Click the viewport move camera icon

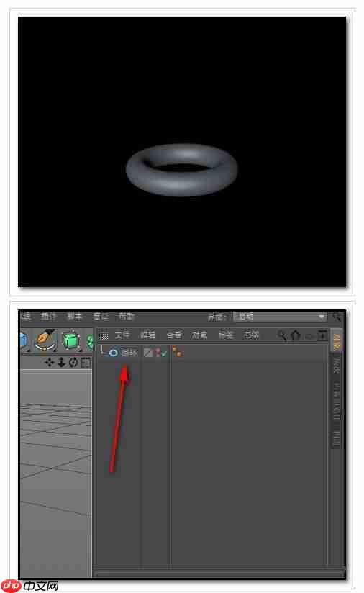(x=49, y=362)
